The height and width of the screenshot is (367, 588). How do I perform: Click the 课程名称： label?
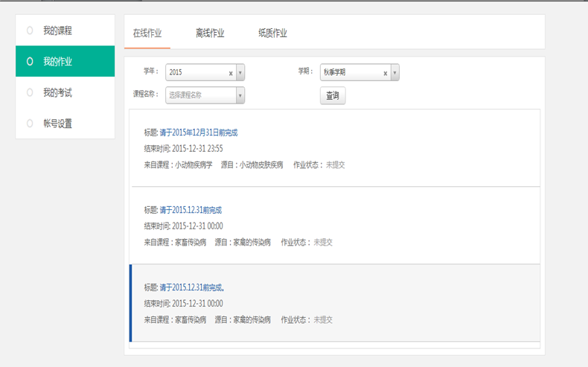click(146, 94)
